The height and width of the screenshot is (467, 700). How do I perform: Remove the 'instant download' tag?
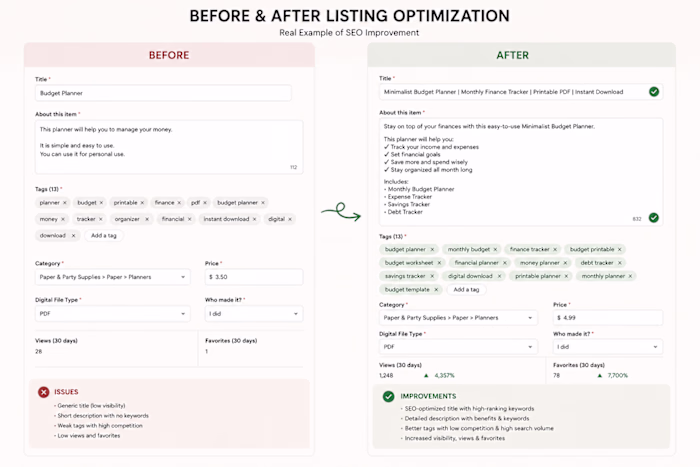click(254, 219)
